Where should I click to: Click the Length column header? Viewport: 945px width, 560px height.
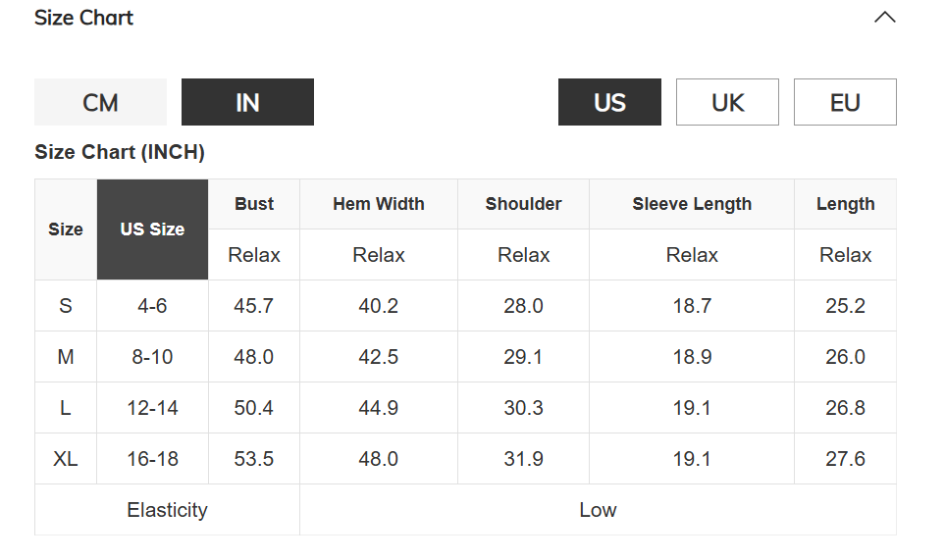click(846, 204)
